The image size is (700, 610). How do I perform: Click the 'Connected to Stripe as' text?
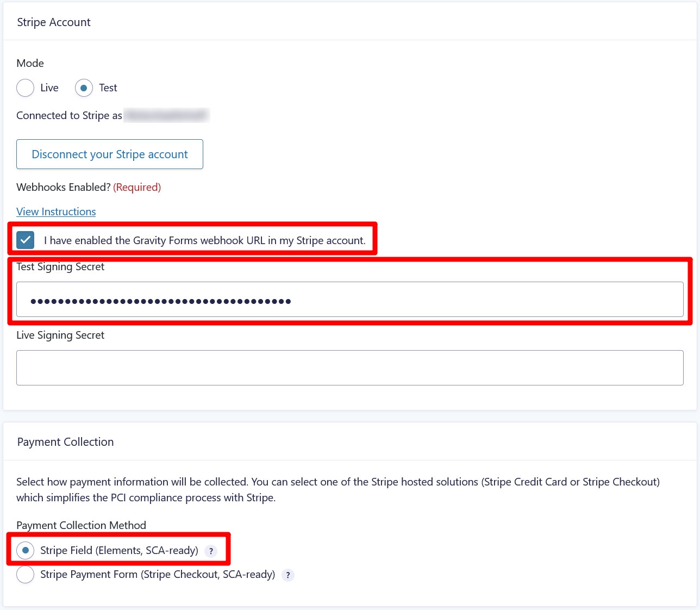(x=69, y=115)
